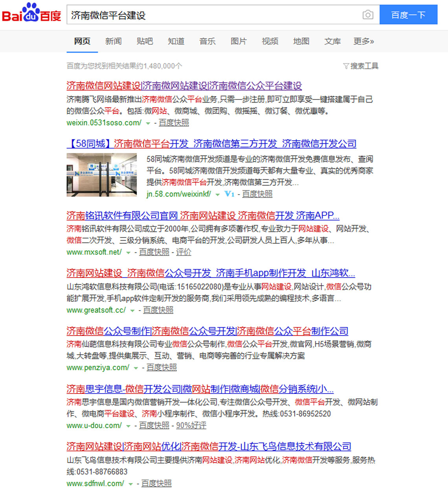This screenshot has width=448, height=493.
Task: Click the Baidu logo
Action: 32,13
